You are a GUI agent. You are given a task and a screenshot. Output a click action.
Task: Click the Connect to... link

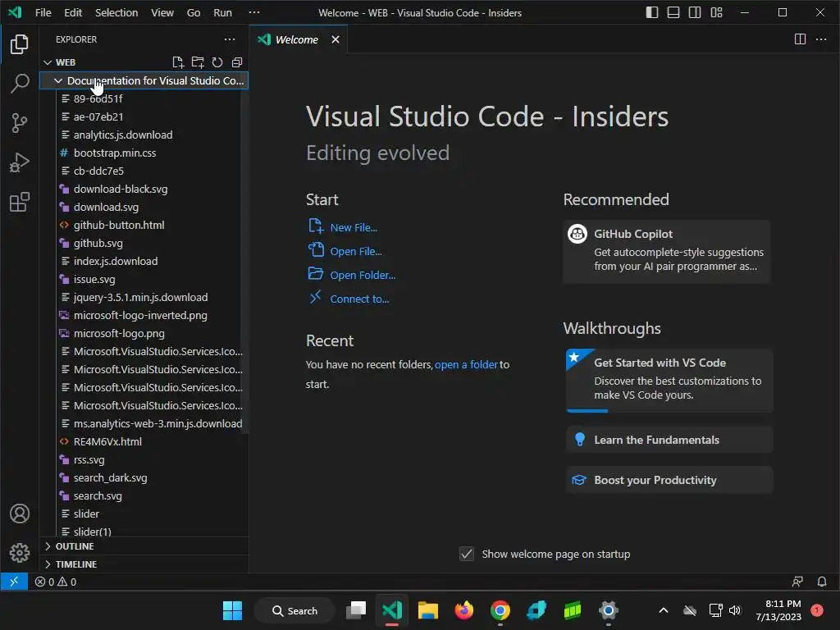359,299
